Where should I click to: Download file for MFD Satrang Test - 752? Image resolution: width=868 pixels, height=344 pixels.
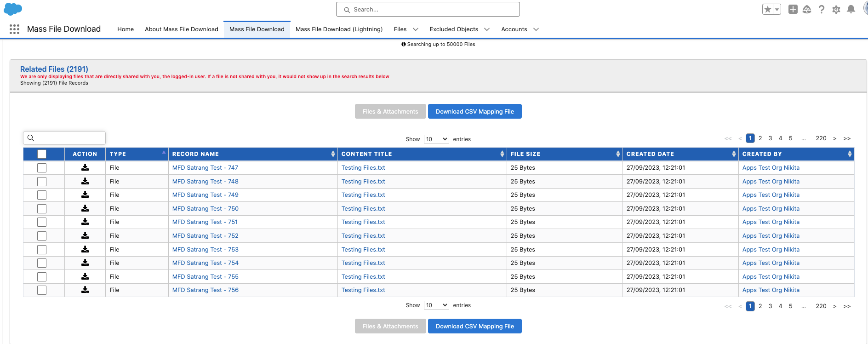tap(85, 235)
